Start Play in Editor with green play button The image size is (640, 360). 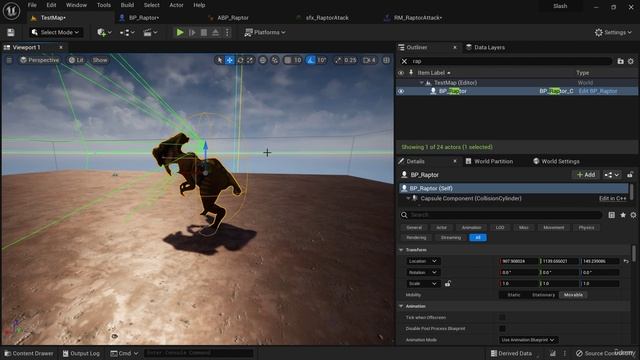click(180, 32)
